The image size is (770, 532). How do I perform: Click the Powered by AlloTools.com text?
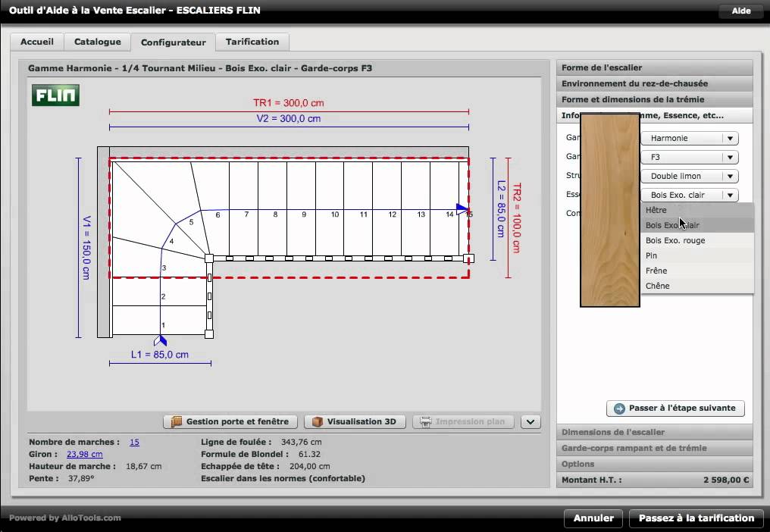click(x=65, y=518)
